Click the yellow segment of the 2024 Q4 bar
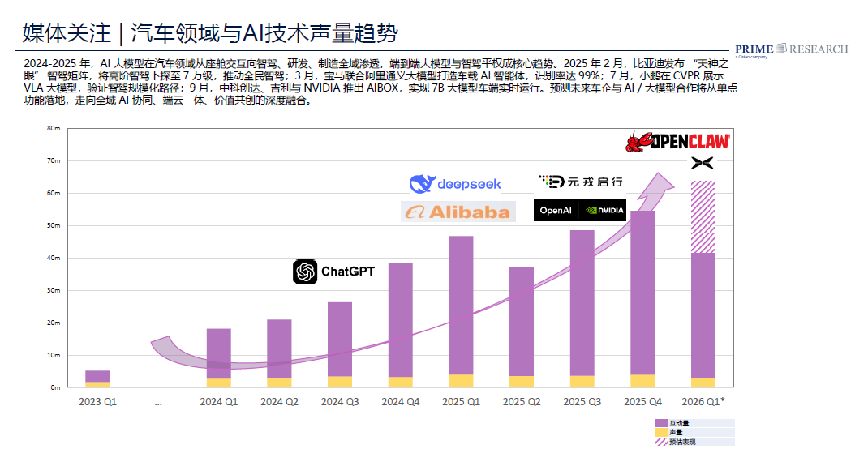The height and width of the screenshot is (449, 868). [x=400, y=383]
